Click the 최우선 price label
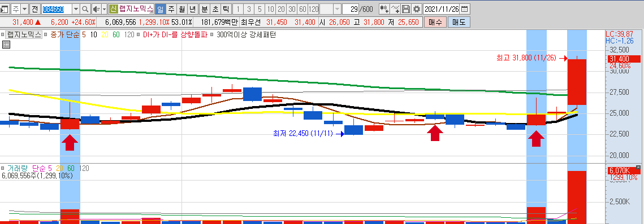This screenshot has width=644, height=224. (250, 22)
